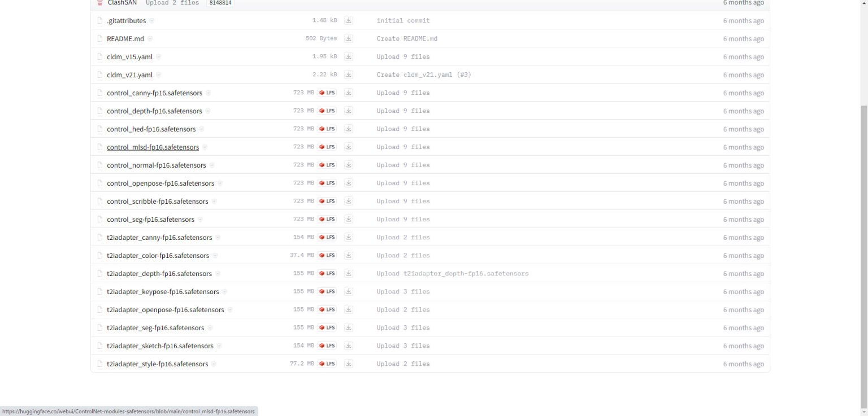Viewport: 868px width, 416px height.
Task: Open the control_normal-fp16.safetensors file page
Action: (156, 165)
